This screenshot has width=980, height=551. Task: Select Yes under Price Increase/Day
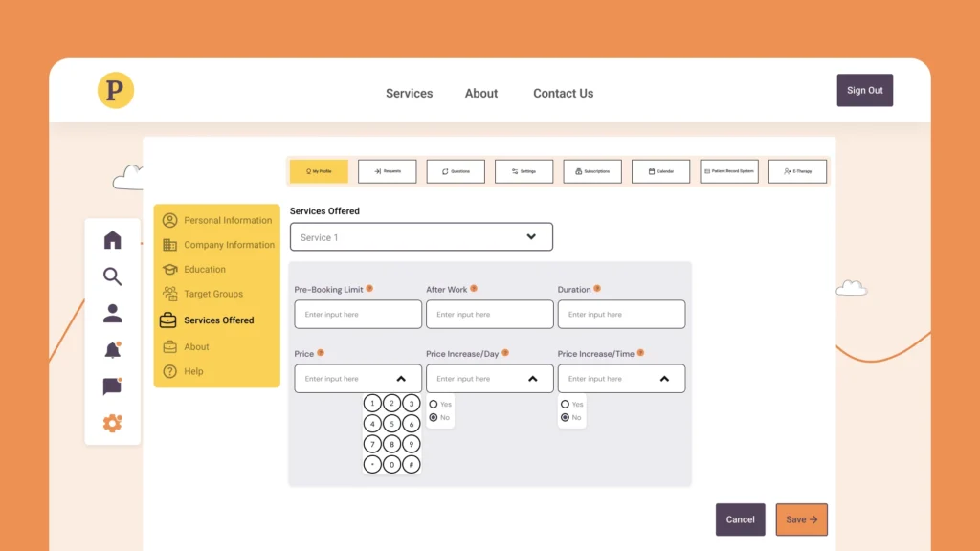[x=434, y=405]
